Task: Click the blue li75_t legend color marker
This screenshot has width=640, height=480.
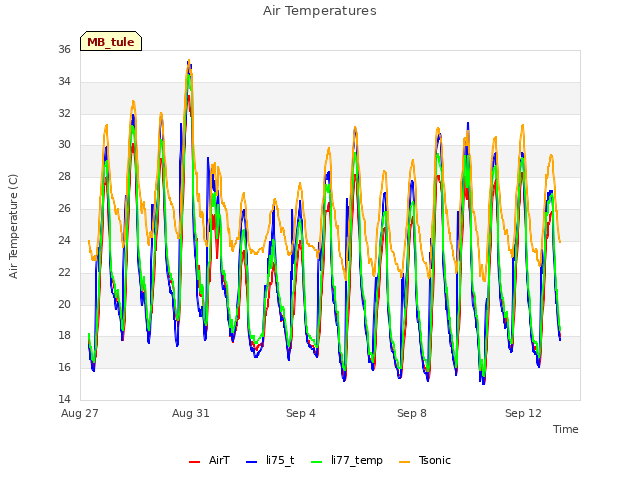Action: coord(252,462)
